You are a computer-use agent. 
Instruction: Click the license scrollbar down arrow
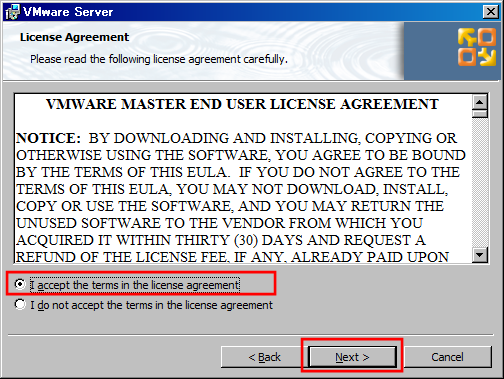pos(480,255)
